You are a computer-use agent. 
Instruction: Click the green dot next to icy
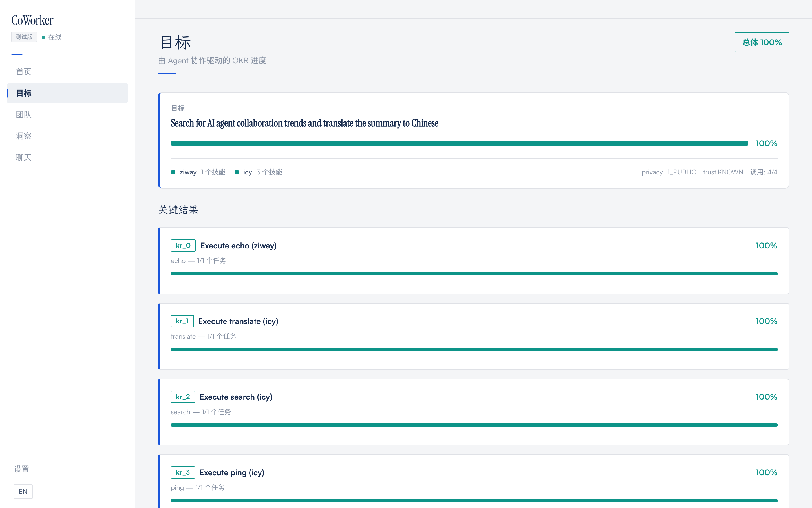click(x=237, y=172)
